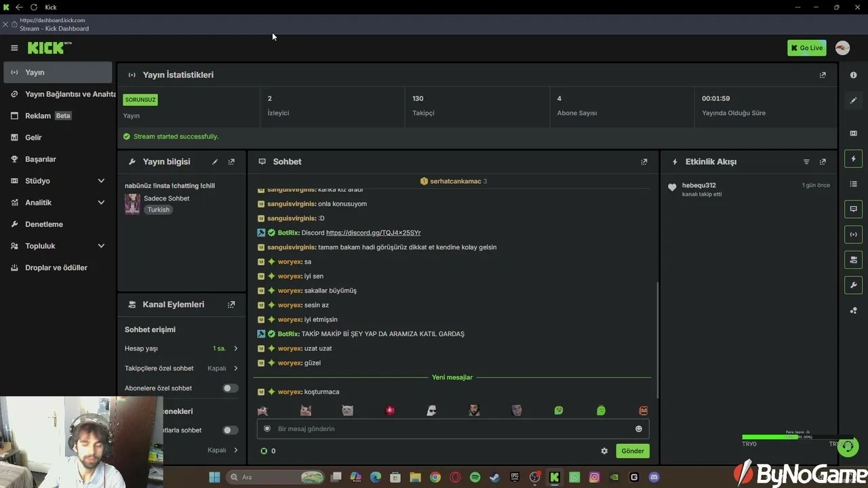Click the pencil edit icon in right toolbar
Screen dimensions: 868x488
click(854, 100)
